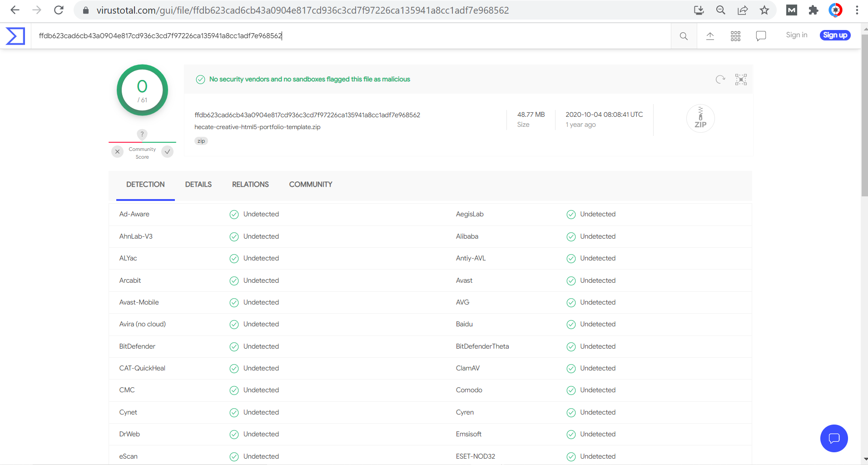Click the zip tag chip
This screenshot has height=465, width=868.
[201, 141]
